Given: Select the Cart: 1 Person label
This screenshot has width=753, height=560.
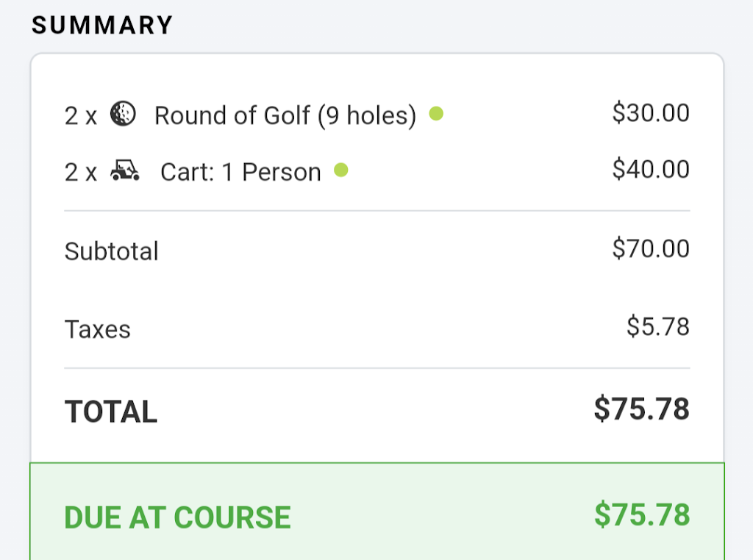Looking at the screenshot, I should pos(240,172).
